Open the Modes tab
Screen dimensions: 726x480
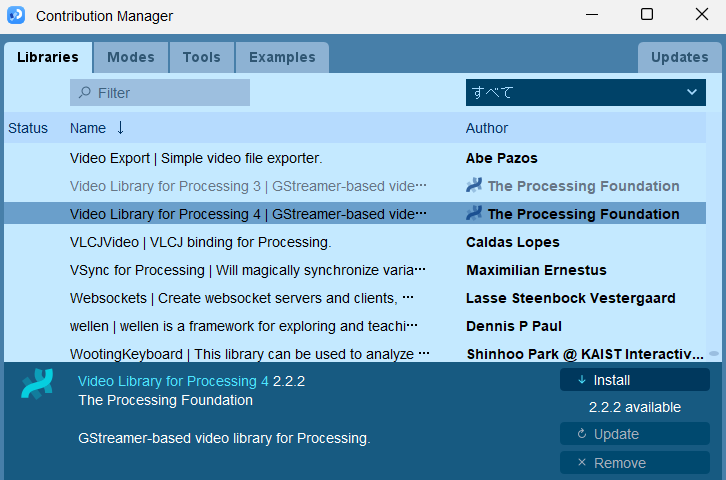point(131,57)
